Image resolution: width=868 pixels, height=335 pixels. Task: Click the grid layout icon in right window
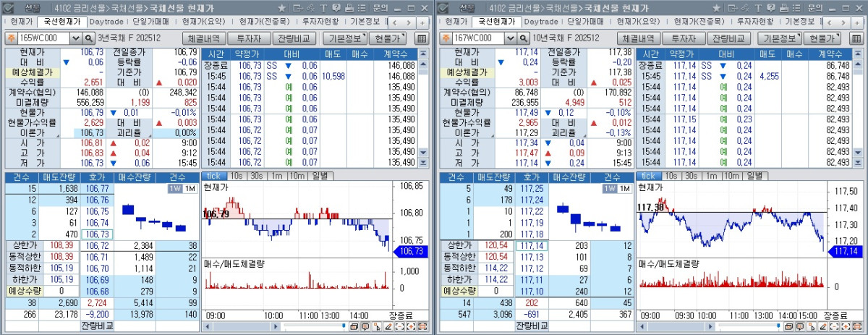[856, 38]
